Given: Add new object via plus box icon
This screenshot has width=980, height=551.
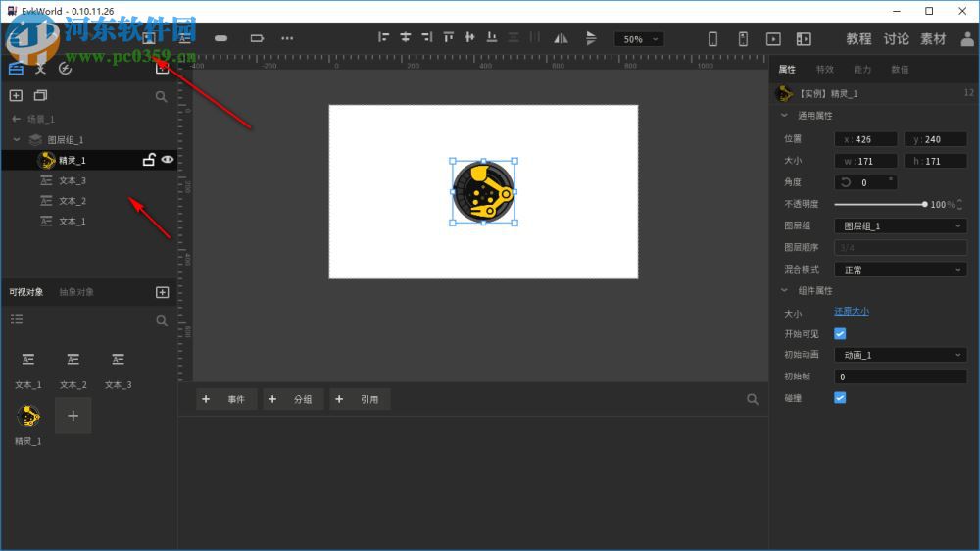Looking at the screenshot, I should 162,292.
